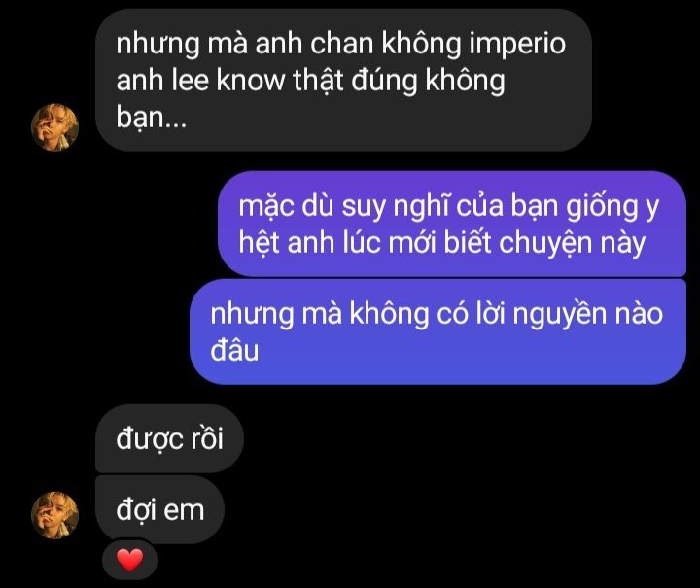Tap "giống y" text in the purple bubble
This screenshot has width=700, height=588.
click(612, 207)
